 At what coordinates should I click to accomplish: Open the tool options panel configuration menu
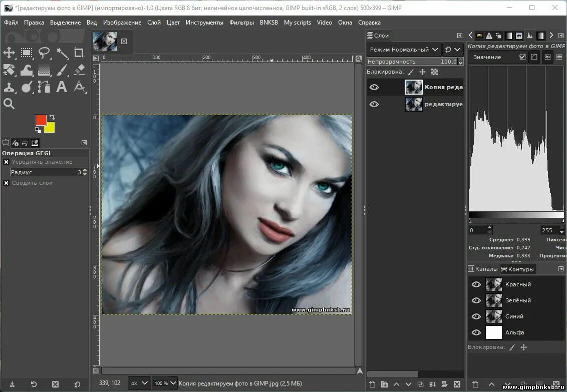coord(84,143)
